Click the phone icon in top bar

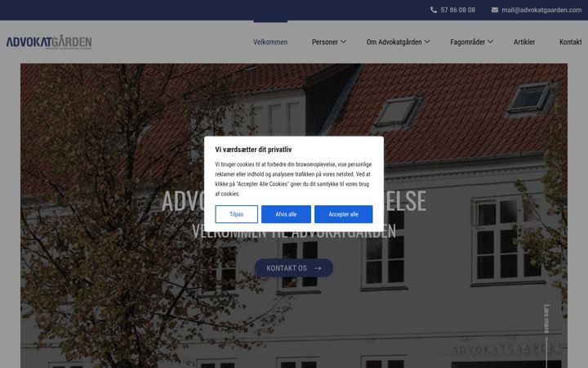pos(434,10)
